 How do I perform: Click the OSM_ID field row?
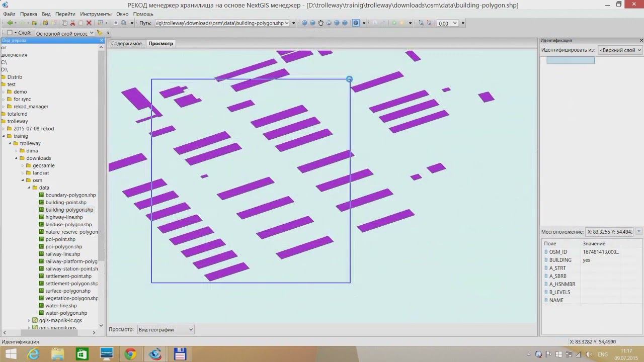click(x=592, y=252)
